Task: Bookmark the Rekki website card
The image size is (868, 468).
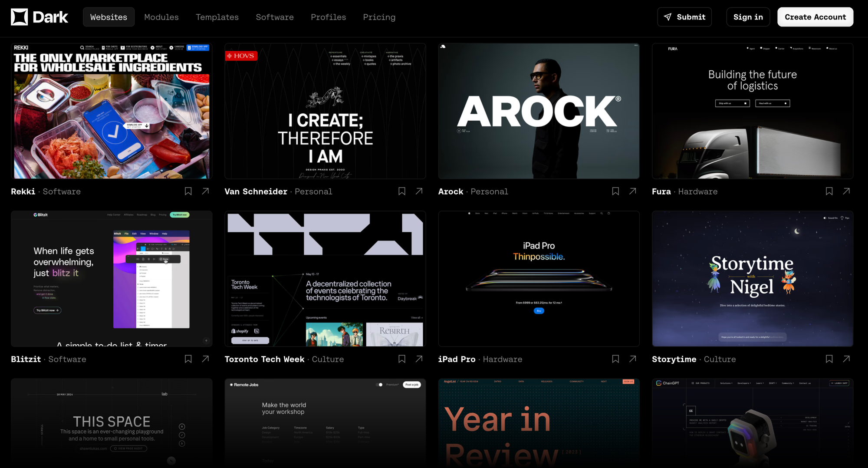Action: [188, 191]
